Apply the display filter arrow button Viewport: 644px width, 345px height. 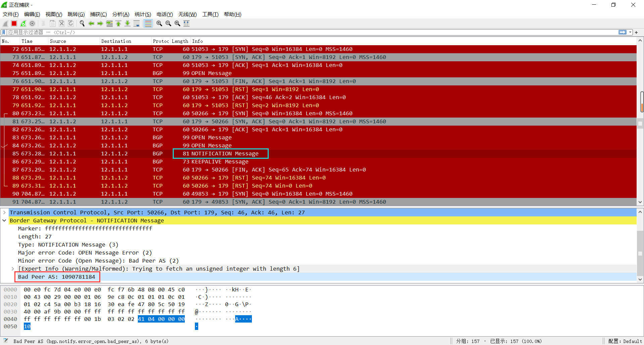click(623, 32)
